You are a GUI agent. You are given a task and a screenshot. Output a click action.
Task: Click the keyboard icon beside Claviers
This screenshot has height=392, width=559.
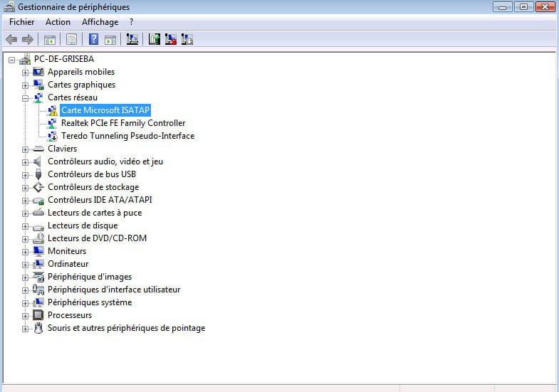tap(38, 149)
